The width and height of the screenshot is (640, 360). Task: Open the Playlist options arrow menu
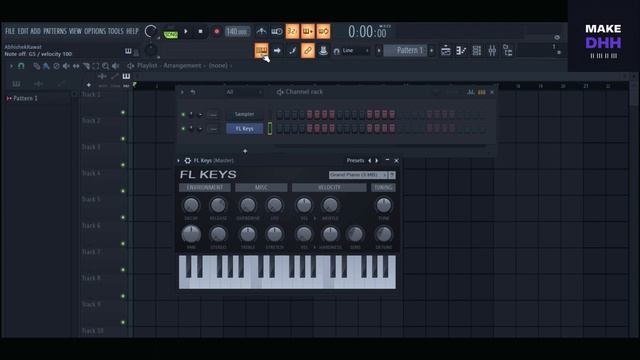click(11, 66)
